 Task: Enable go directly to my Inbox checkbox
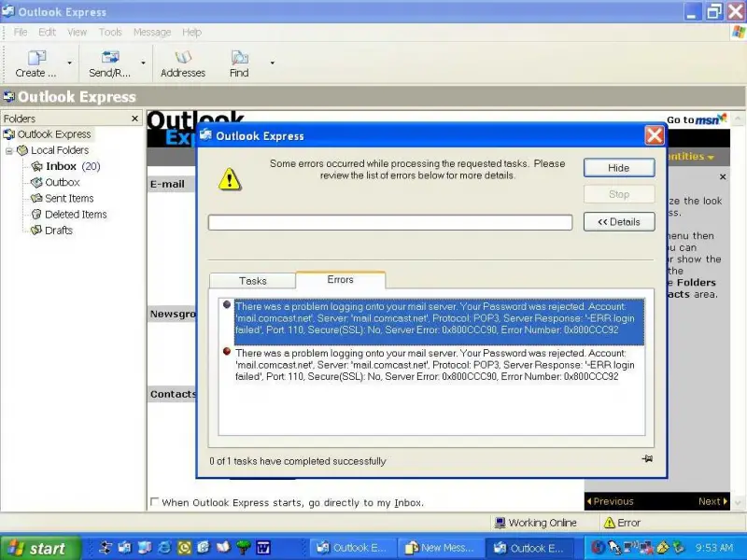click(x=154, y=502)
